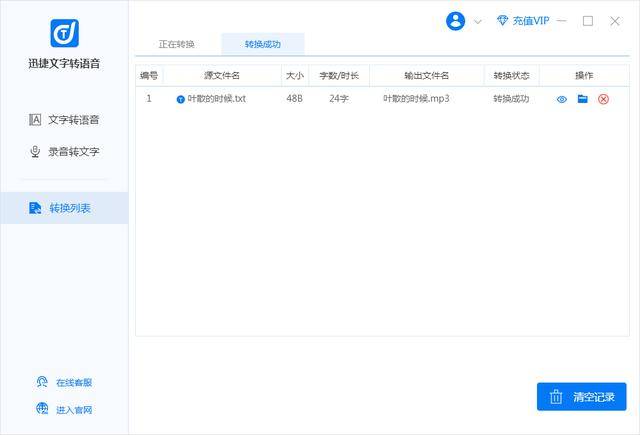Open 文字转语音 in the sidebar
This screenshot has width=640, height=435.
[64, 120]
